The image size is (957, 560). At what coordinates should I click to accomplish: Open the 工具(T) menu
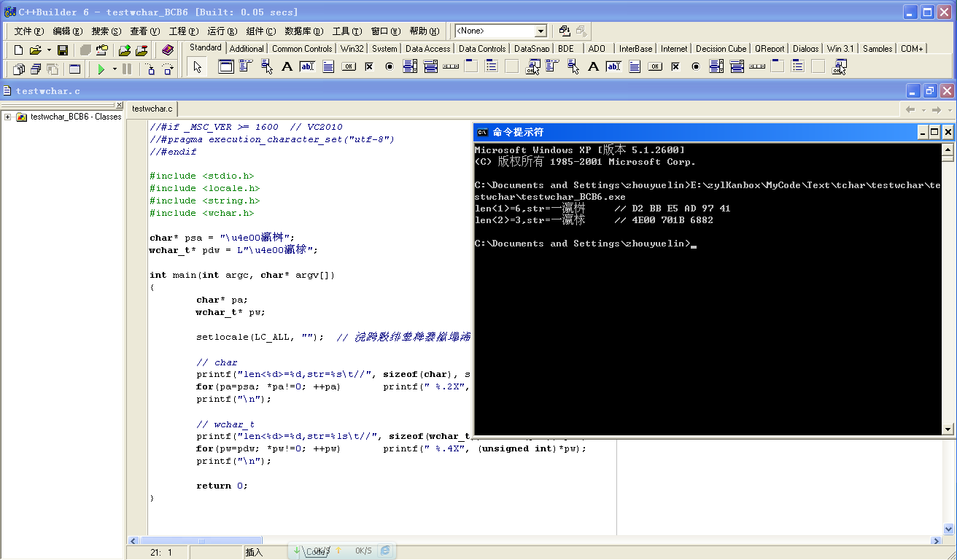coord(347,31)
